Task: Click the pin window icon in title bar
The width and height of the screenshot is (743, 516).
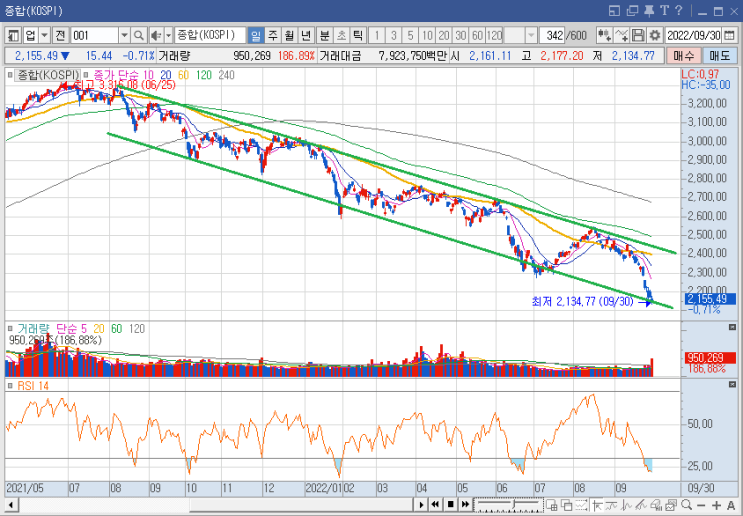Action: click(649, 10)
